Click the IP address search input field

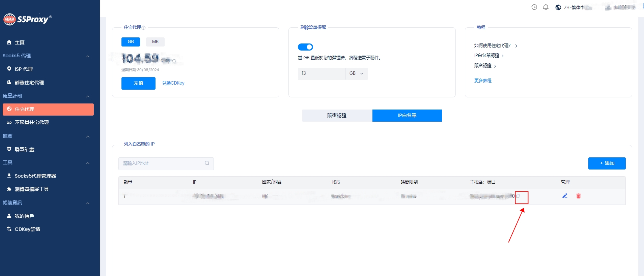pos(162,163)
